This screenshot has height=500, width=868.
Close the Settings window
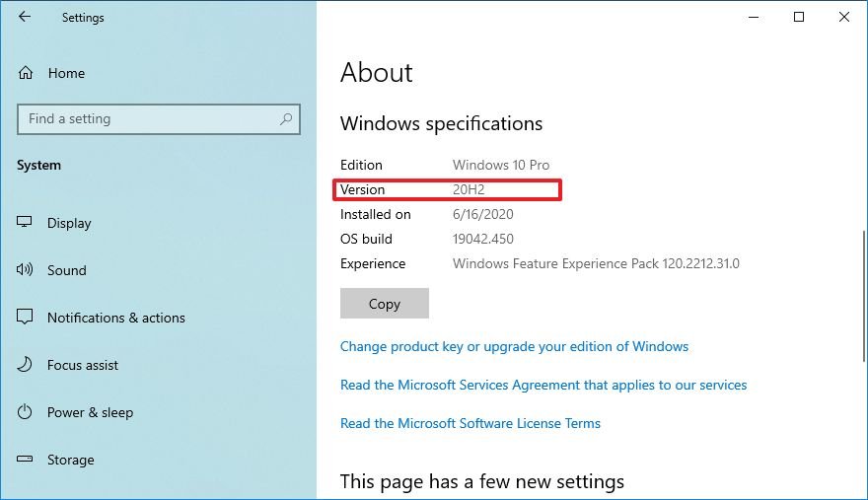tap(844, 17)
